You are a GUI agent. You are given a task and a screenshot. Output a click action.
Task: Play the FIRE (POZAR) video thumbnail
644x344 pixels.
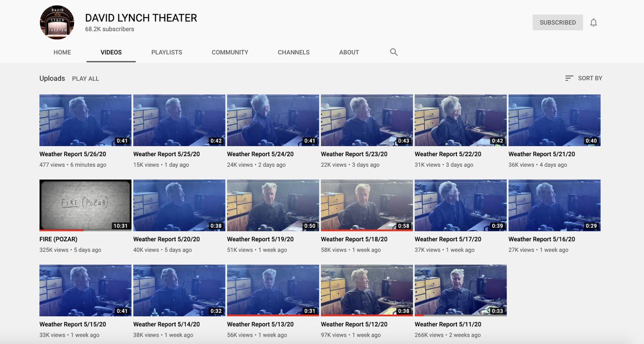tap(86, 205)
